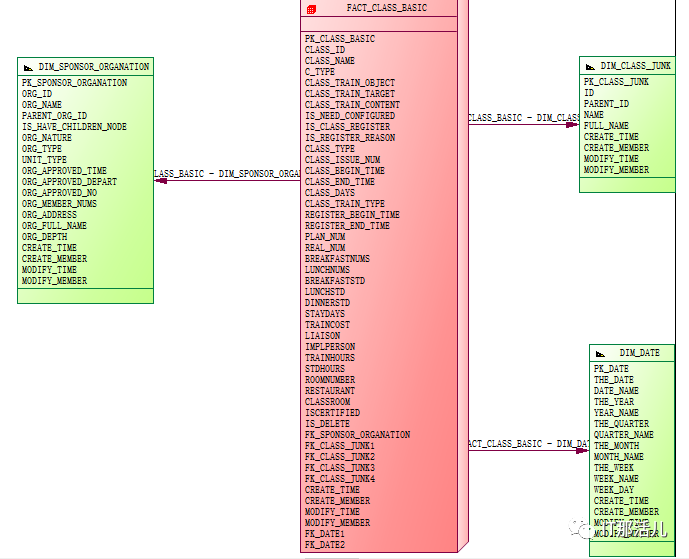689x559 pixels.
Task: Select BREAKFASTNUMS column
Action: pyautogui.click(x=337, y=258)
